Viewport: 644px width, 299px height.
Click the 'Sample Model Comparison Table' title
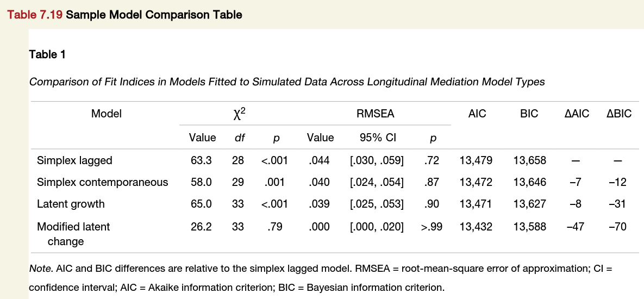click(x=154, y=15)
